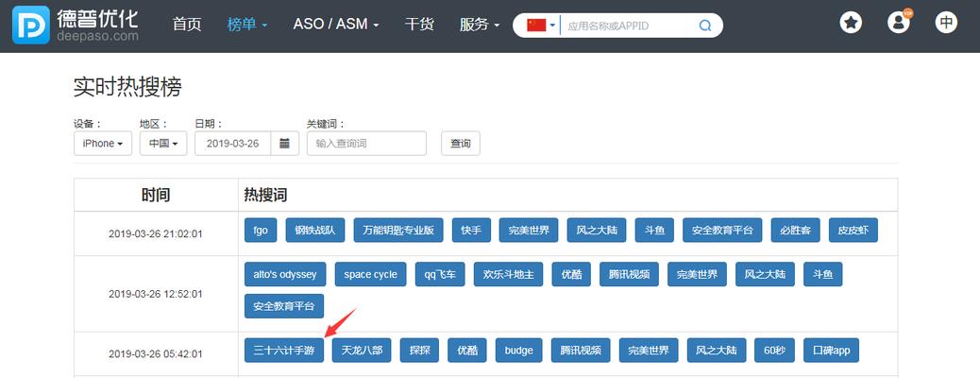Click 斗鱼 tag in the 21:02:01 row
The width and height of the screenshot is (980, 378).
654,231
